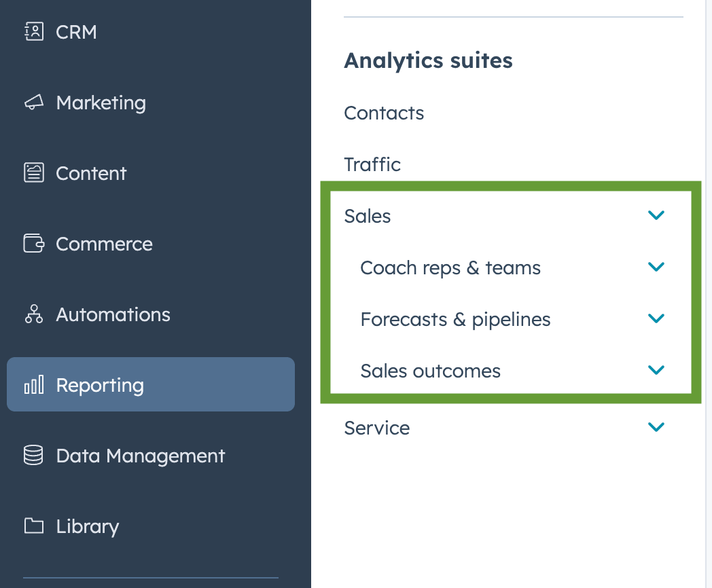Image resolution: width=712 pixels, height=588 pixels.
Task: Expand Sales outcomes chevron
Action: [656, 371]
